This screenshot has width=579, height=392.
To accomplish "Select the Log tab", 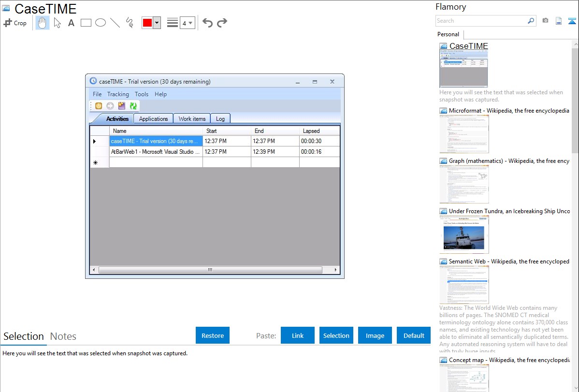I will [x=220, y=118].
